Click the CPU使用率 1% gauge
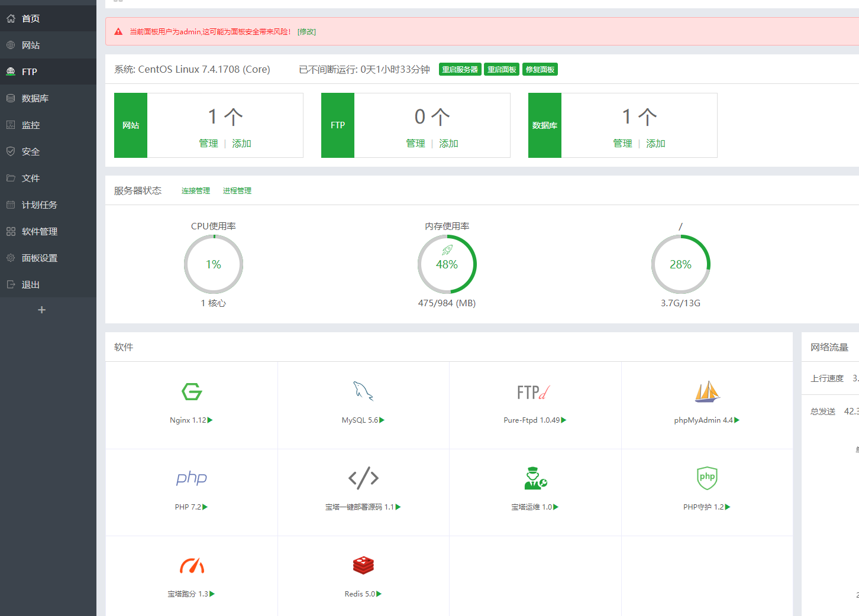 coord(214,264)
